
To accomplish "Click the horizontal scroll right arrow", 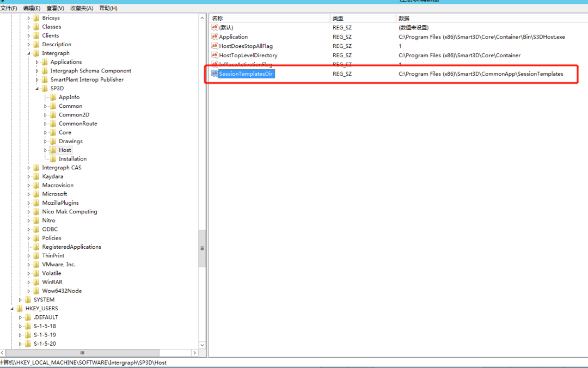I will pyautogui.click(x=194, y=353).
